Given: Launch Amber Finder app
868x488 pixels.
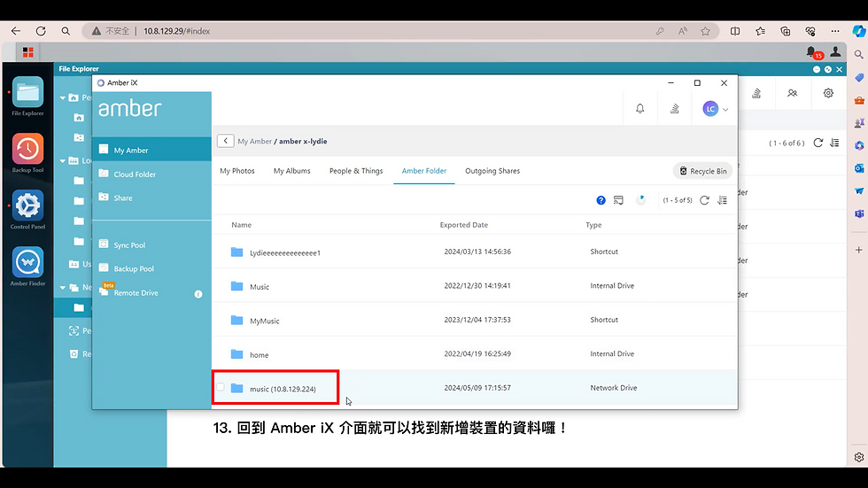Looking at the screenshot, I should (x=27, y=266).
